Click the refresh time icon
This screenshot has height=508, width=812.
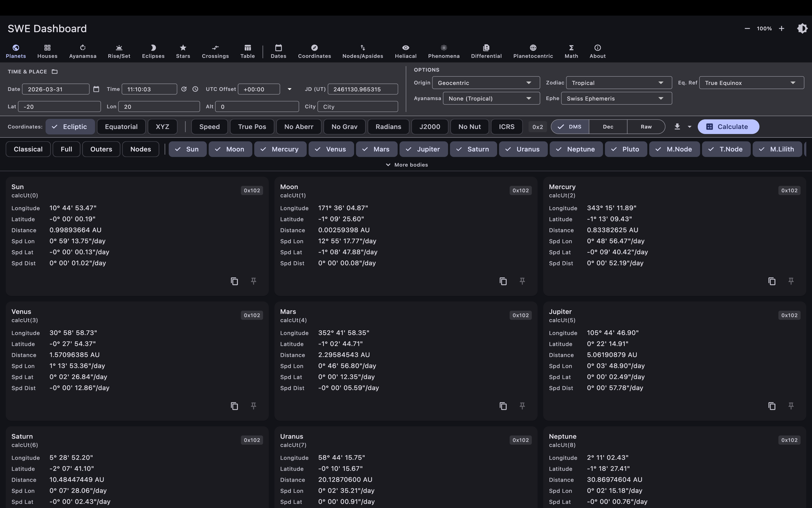click(x=184, y=89)
